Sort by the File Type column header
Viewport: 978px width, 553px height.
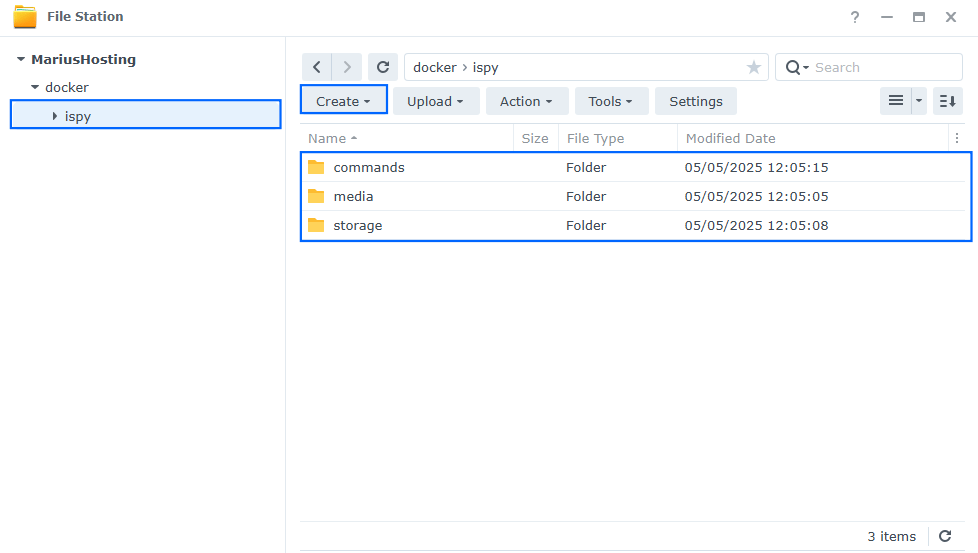pos(617,138)
